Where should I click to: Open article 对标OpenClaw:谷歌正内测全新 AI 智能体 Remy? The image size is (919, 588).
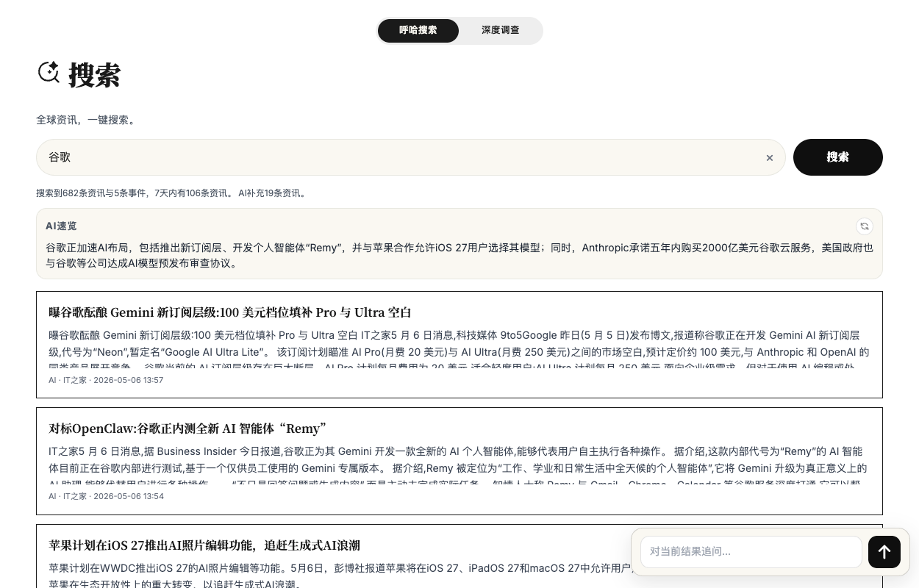click(x=187, y=429)
